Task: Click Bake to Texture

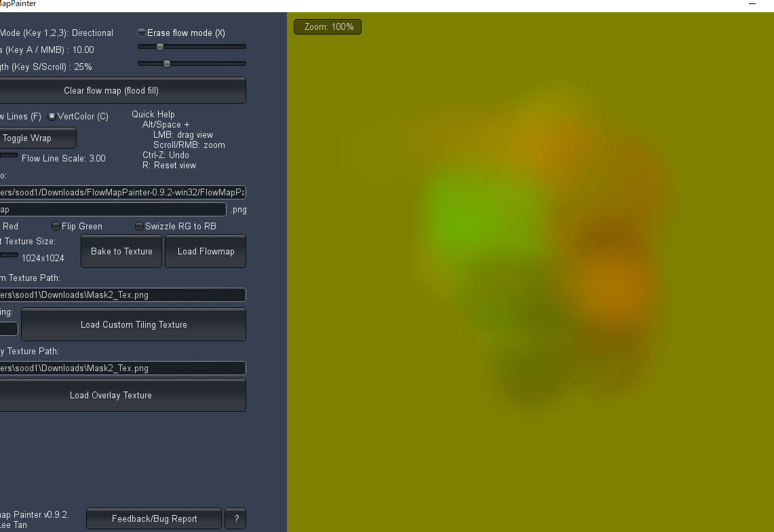Action: [x=121, y=251]
